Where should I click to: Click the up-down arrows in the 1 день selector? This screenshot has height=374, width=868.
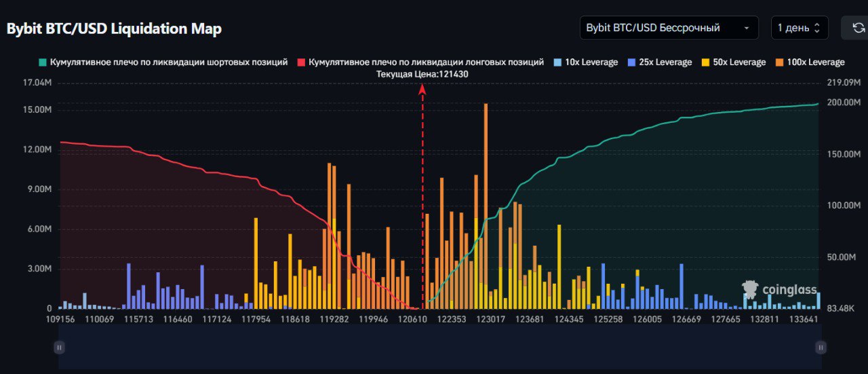(817, 28)
